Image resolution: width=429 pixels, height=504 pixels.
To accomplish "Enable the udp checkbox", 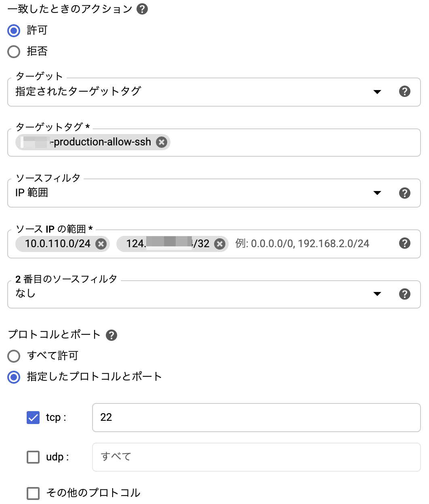I will [33, 457].
